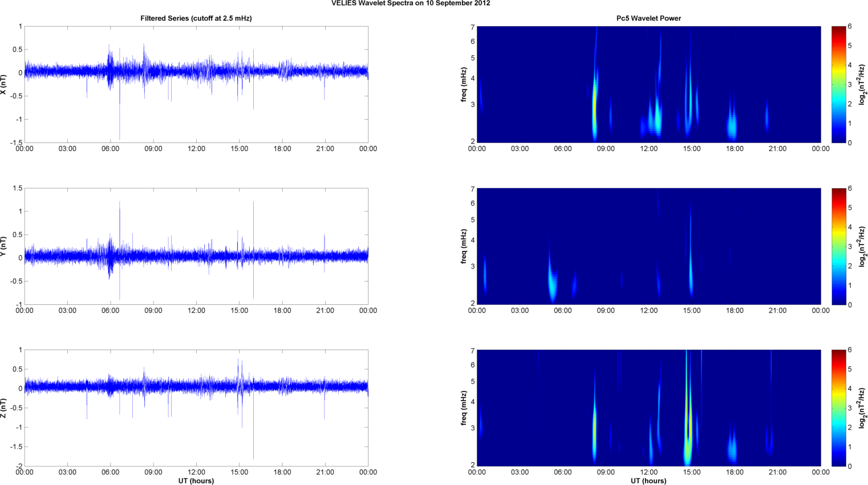This screenshot has height=485, width=868.
Task: Click the '7' frequency tick on the middle spectrogram
Action: coord(472,189)
